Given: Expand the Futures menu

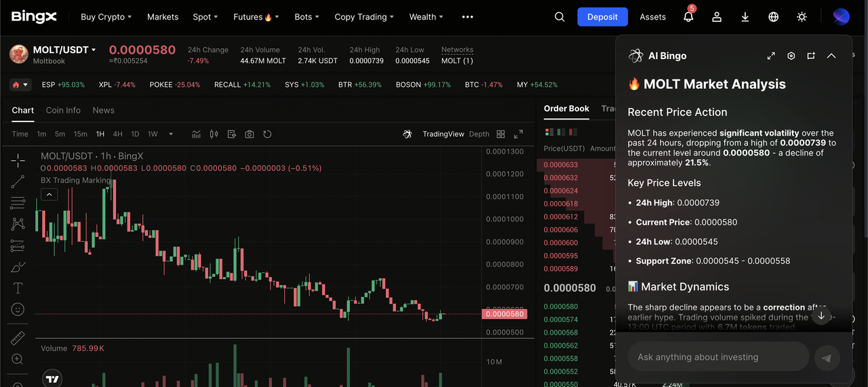Looking at the screenshot, I should (256, 17).
